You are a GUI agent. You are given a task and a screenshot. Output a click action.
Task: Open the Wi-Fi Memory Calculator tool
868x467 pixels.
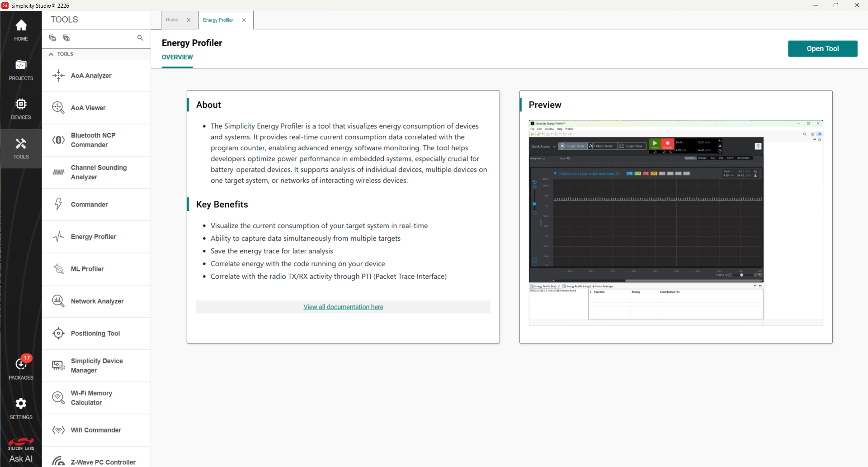[x=96, y=398]
